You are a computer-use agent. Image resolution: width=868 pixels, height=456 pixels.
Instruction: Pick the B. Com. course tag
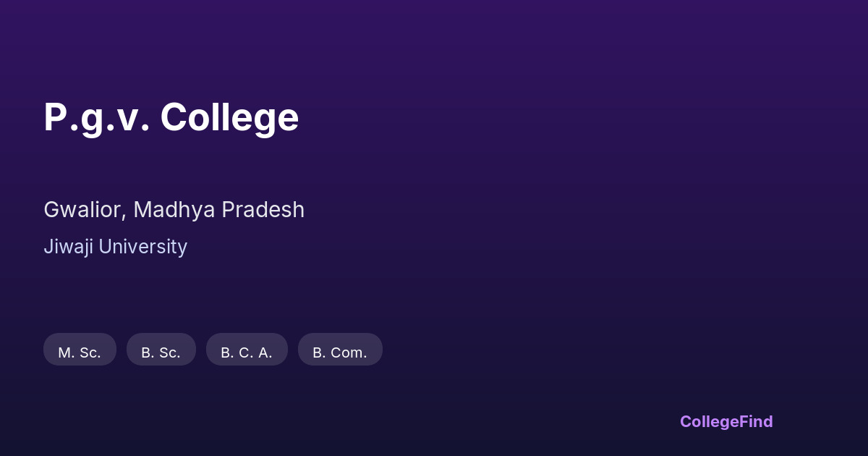(340, 352)
